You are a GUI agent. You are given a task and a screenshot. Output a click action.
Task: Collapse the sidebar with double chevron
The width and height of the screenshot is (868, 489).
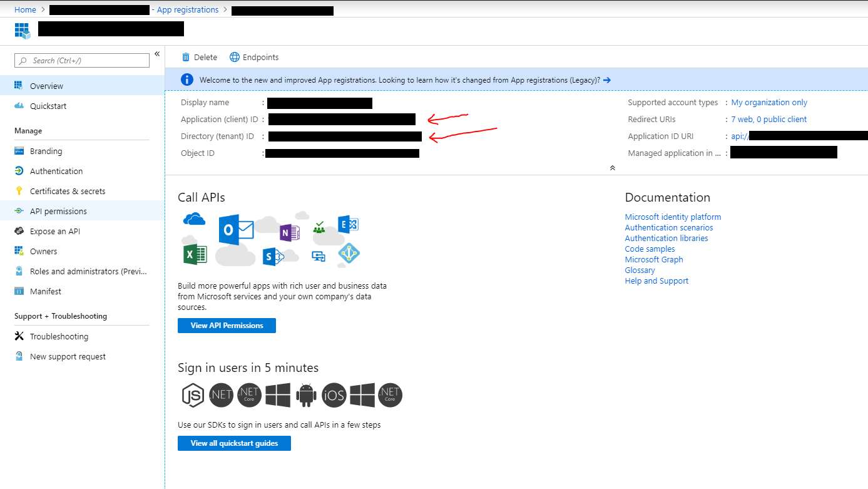tap(157, 54)
